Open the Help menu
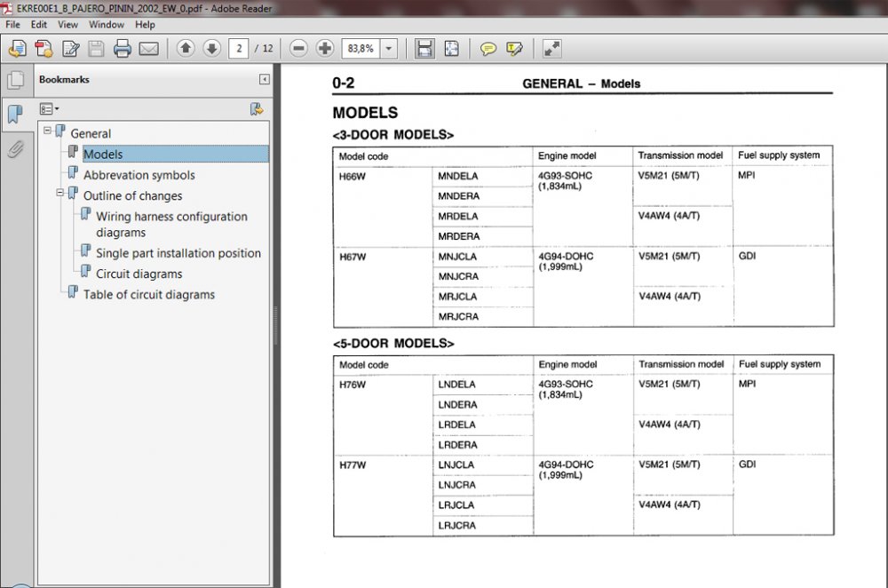Screen dimensions: 888x588 [x=145, y=24]
